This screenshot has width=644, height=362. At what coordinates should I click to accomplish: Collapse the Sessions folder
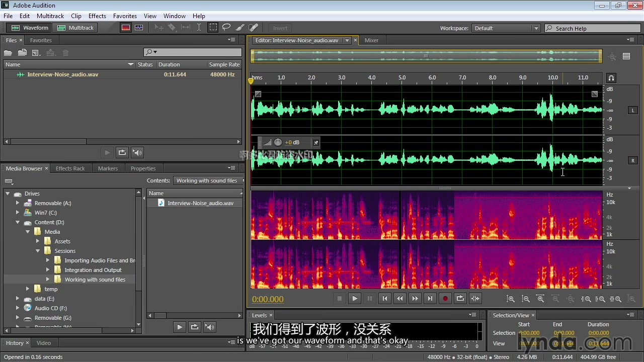(x=38, y=251)
